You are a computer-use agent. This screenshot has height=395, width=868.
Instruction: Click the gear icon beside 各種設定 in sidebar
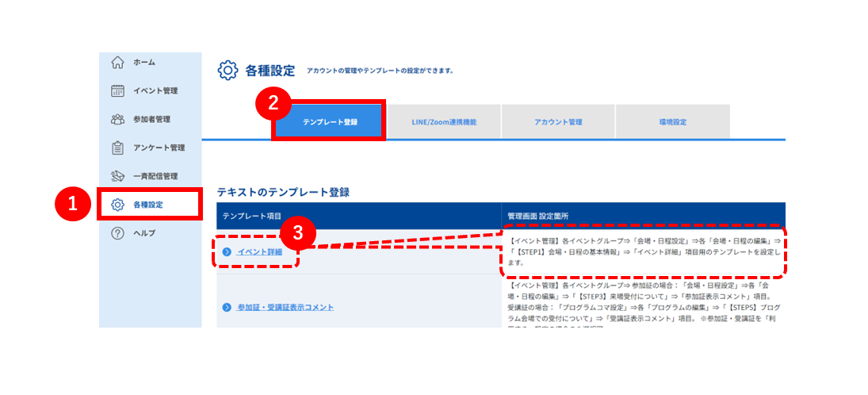pyautogui.click(x=117, y=205)
